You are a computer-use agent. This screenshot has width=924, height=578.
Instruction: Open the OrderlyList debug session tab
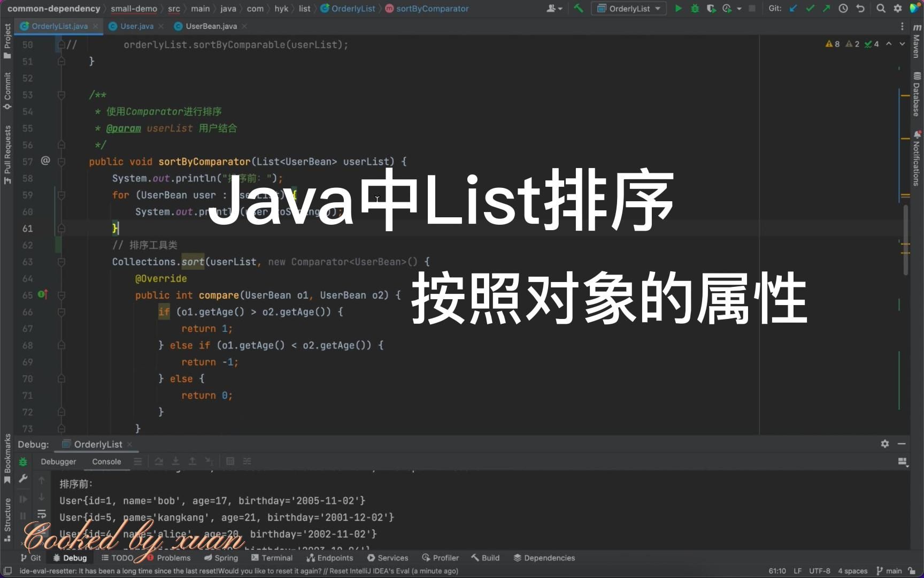coord(98,444)
